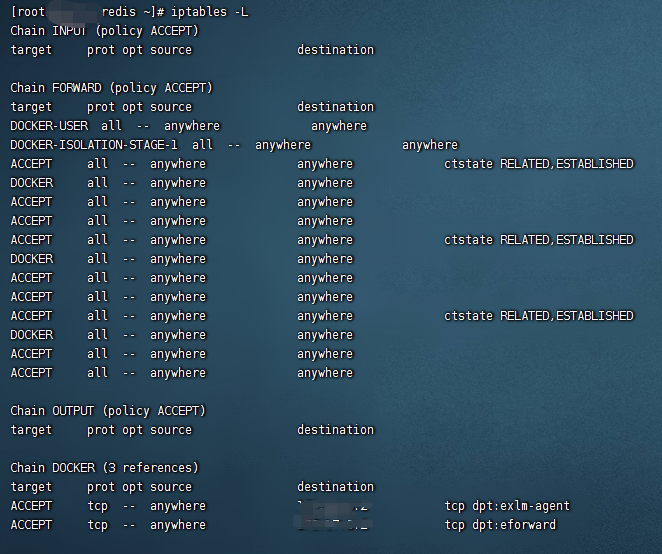Click destination header under Chain INPUT
The image size is (662, 554).
pos(335,49)
